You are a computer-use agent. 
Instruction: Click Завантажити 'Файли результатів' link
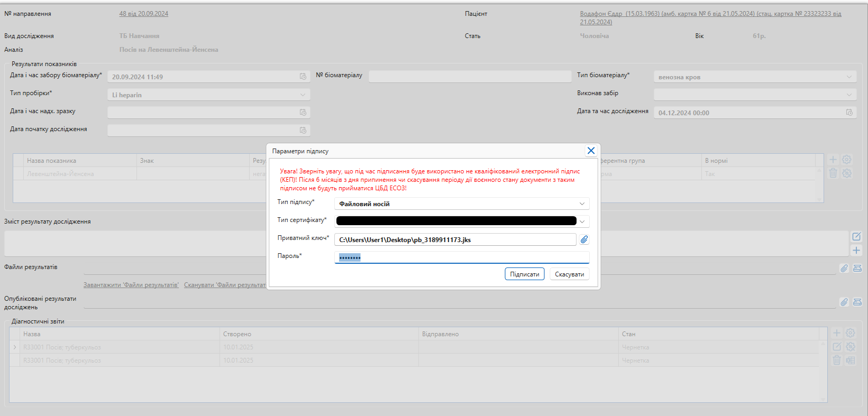(x=131, y=285)
